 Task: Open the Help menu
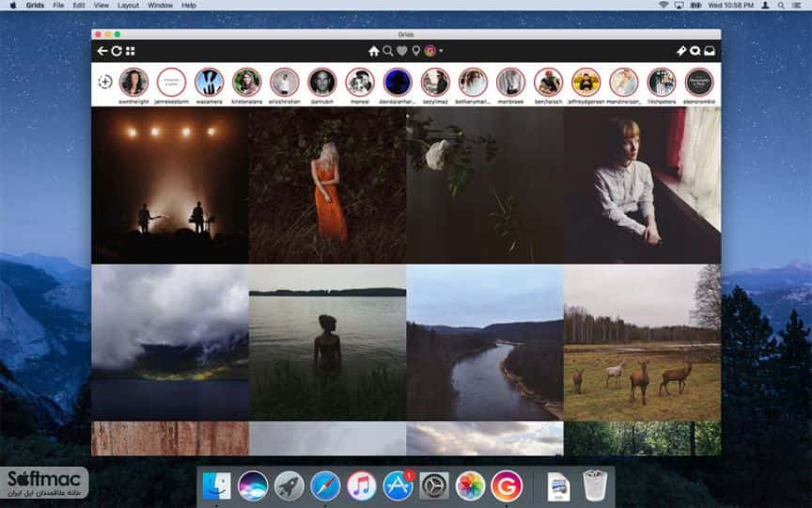(x=189, y=6)
